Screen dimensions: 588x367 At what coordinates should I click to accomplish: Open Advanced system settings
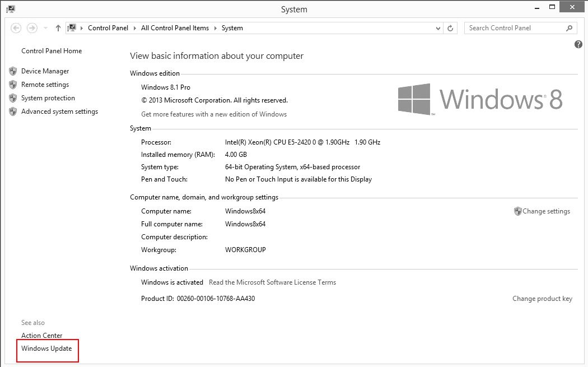[59, 112]
